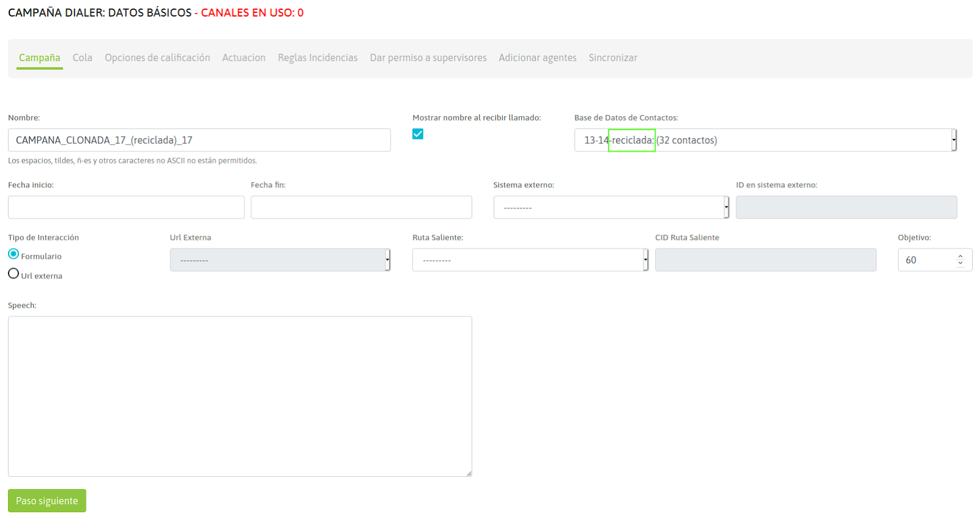Switch to the Sincronizar tab

[x=612, y=58]
